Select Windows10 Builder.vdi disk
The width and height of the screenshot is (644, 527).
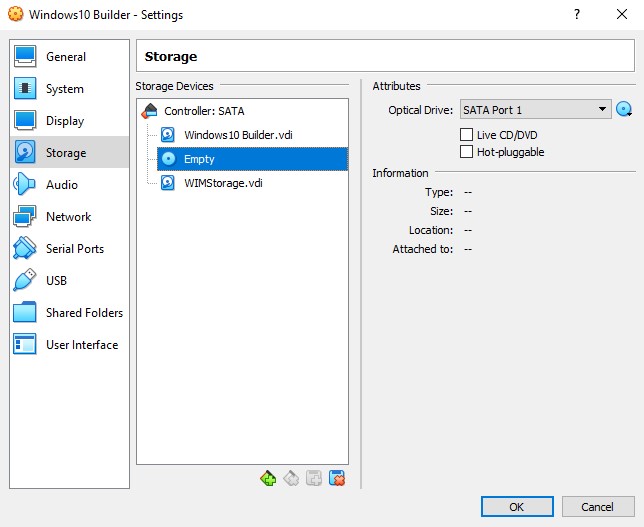(x=252, y=135)
